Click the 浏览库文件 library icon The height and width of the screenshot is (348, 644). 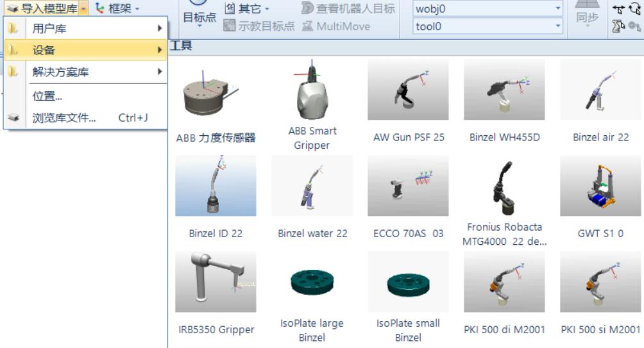(13, 118)
